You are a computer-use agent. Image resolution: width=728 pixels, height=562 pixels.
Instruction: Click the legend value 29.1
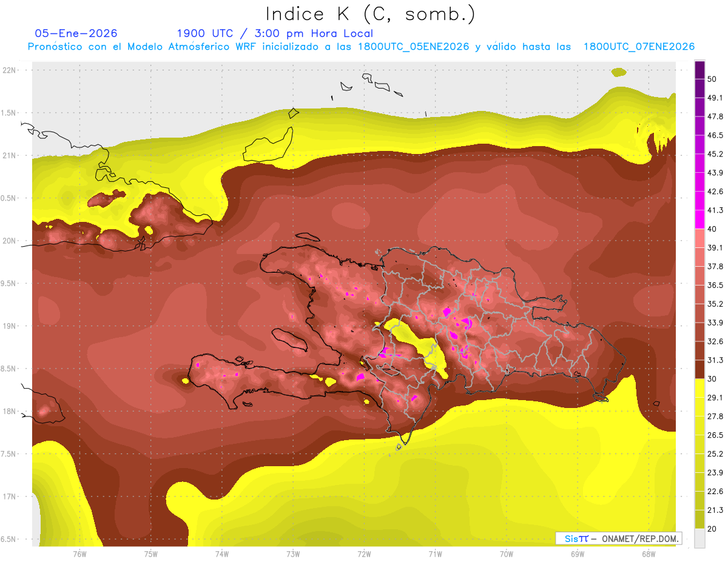(x=715, y=398)
